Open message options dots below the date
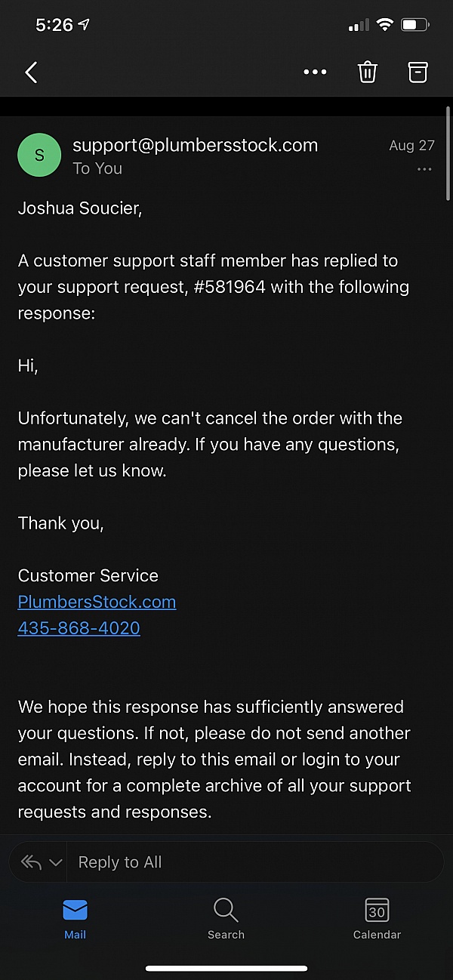 click(425, 170)
